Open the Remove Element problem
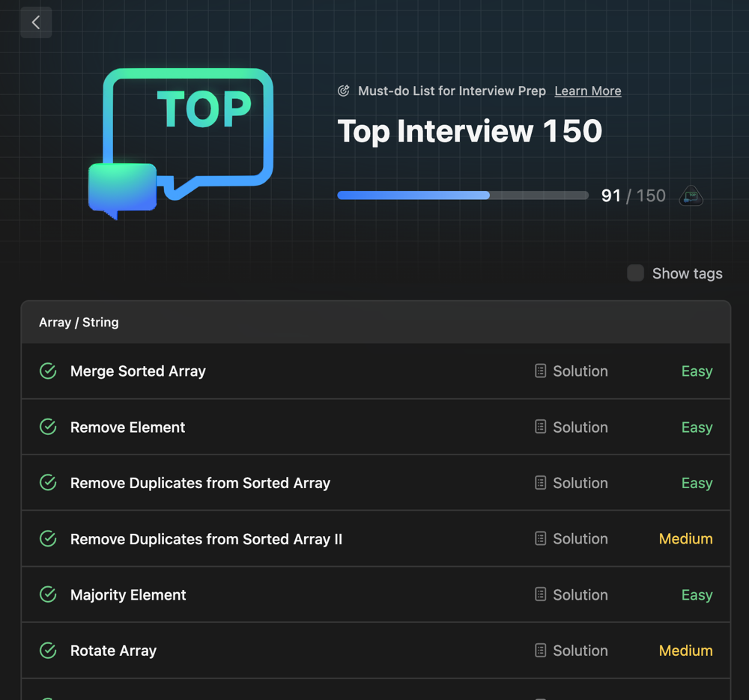749x700 pixels. pyautogui.click(x=127, y=427)
